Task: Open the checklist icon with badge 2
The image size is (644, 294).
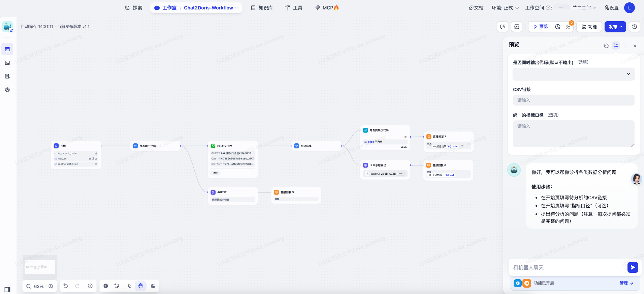Action: point(568,27)
